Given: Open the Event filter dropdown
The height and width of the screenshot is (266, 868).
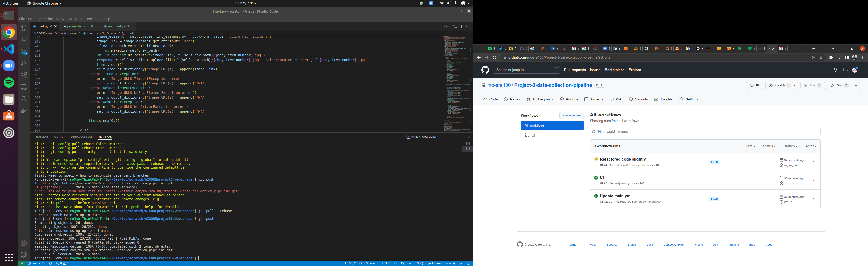Looking at the screenshot, I should tap(749, 146).
